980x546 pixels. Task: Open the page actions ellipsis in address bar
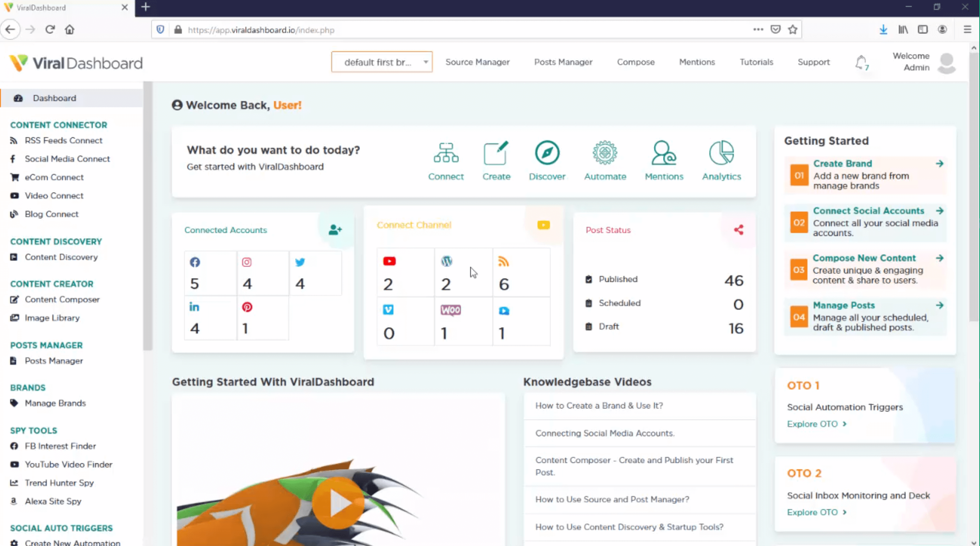coord(758,29)
